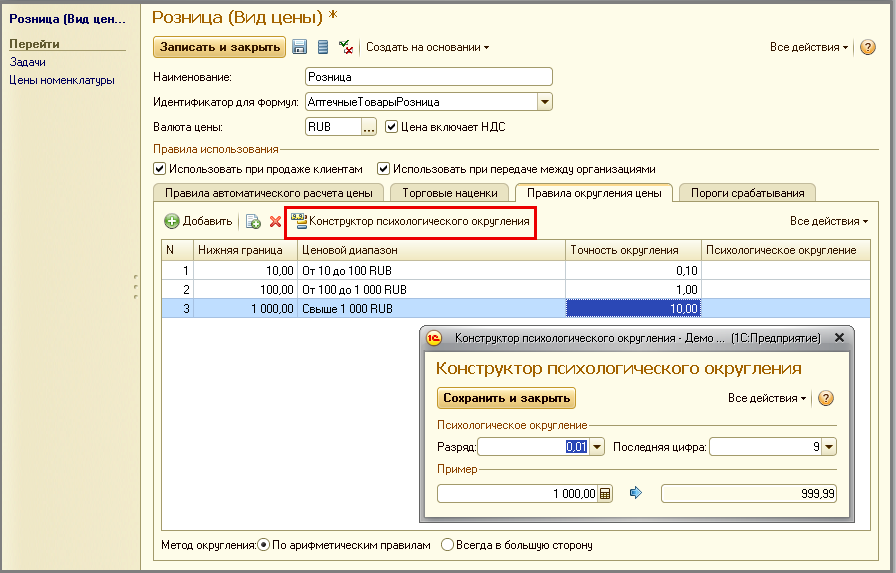Click the Добавить button label
Image resolution: width=896 pixels, height=573 pixels.
(x=207, y=221)
